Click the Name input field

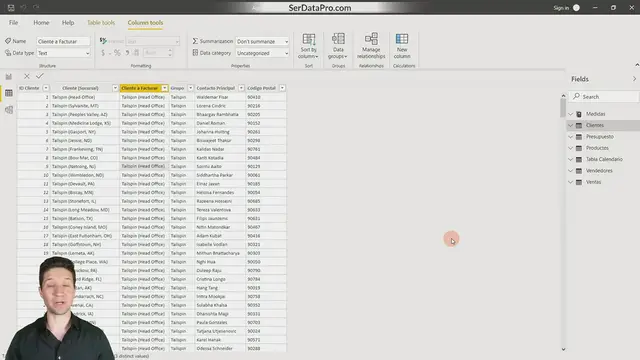pos(63,41)
